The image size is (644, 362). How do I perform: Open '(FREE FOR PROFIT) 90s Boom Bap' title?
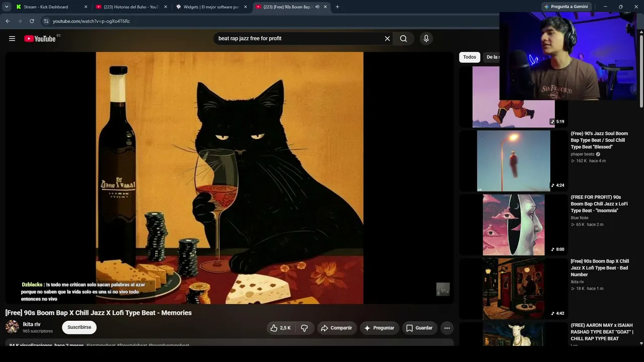599,204
